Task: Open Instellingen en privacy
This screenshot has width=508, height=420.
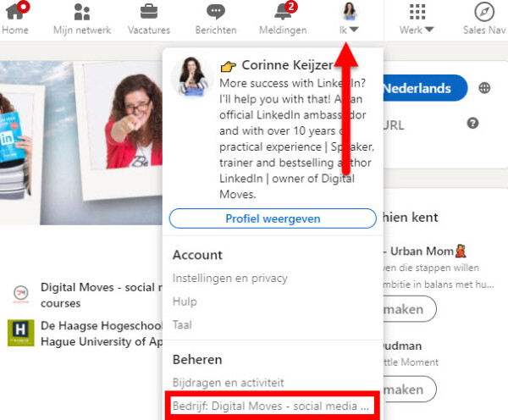Action: pos(229,278)
